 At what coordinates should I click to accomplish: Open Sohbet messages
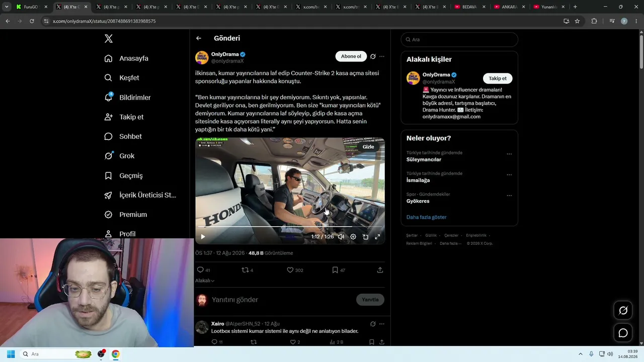[x=123, y=136]
